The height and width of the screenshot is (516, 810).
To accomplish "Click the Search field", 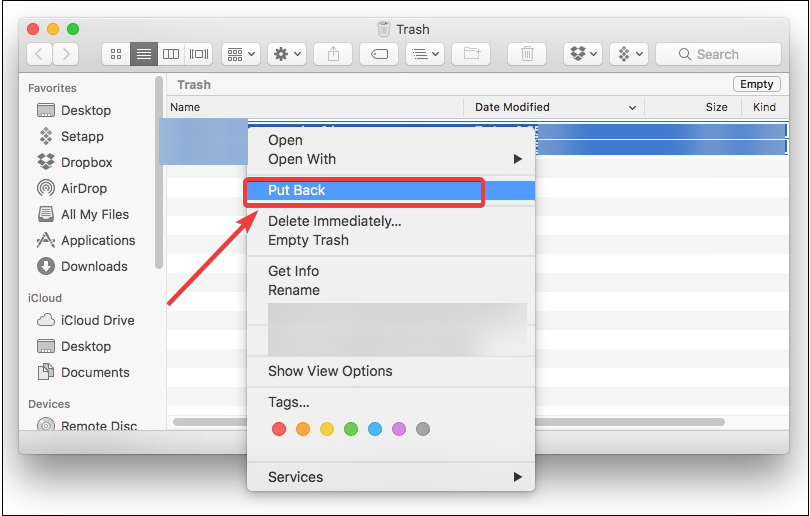I will 716,54.
